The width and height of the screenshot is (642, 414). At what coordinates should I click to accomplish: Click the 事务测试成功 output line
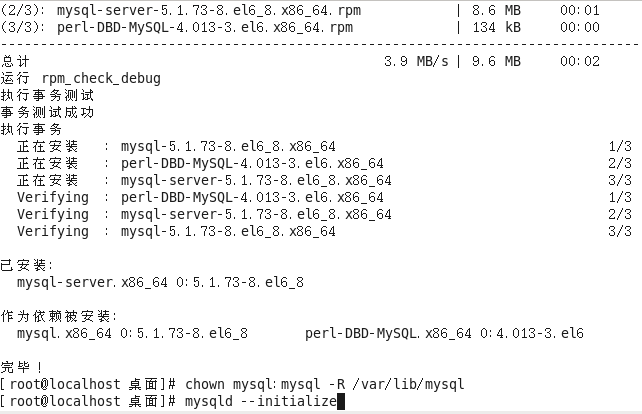coord(47,112)
